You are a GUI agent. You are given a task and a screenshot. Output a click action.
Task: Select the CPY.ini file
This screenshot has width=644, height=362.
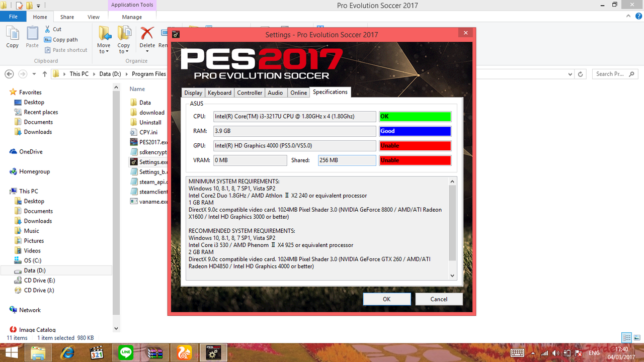tap(148, 132)
